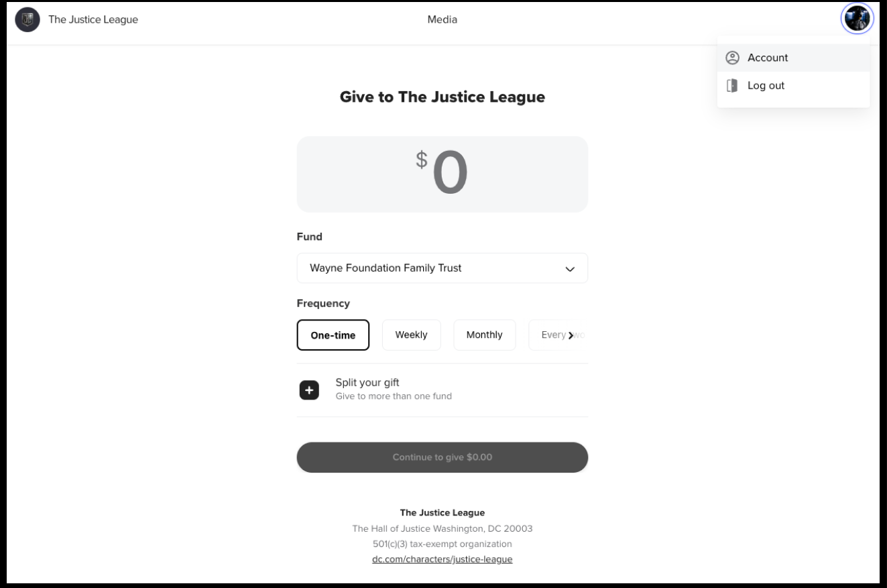Viewport: 887px width, 588px height.
Task: Click the door icon beside Log out
Action: 732,86
